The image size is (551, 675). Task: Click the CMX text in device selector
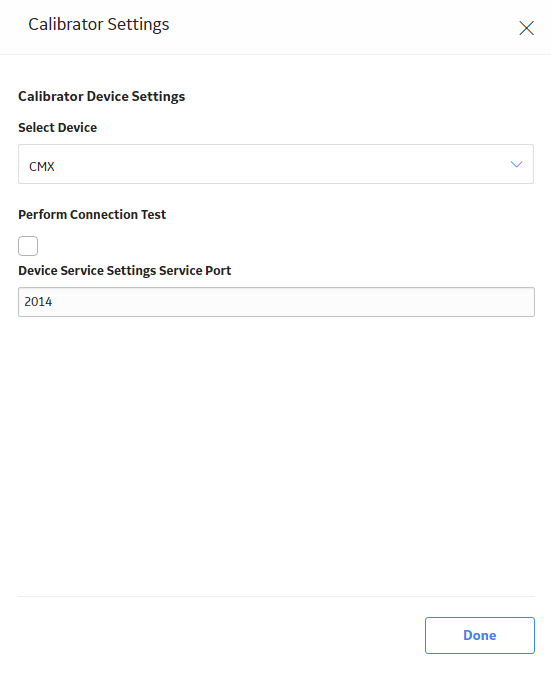pos(42,166)
